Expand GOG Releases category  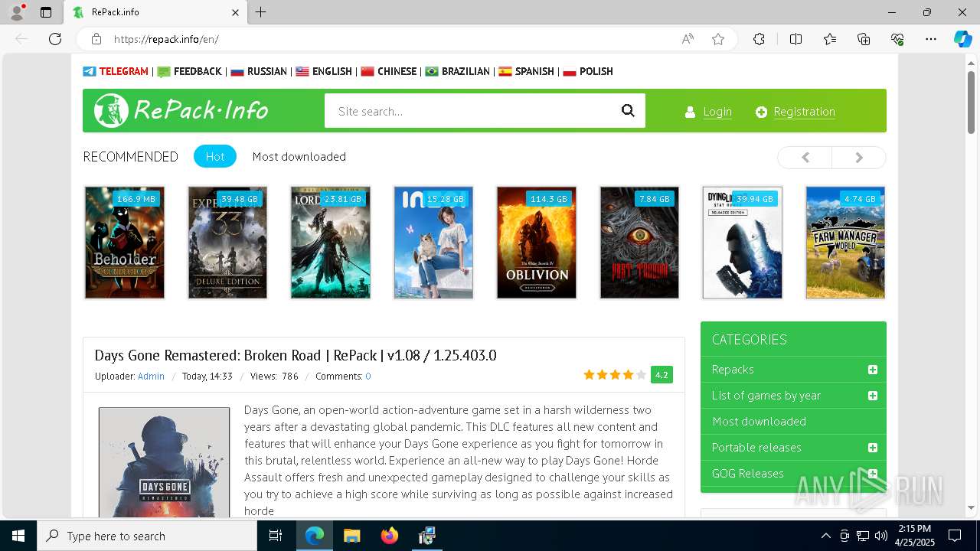click(872, 474)
